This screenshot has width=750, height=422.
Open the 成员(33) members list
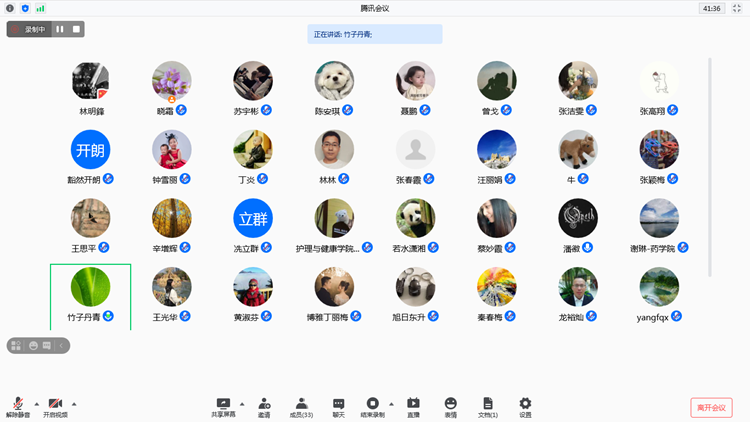tap(301, 406)
